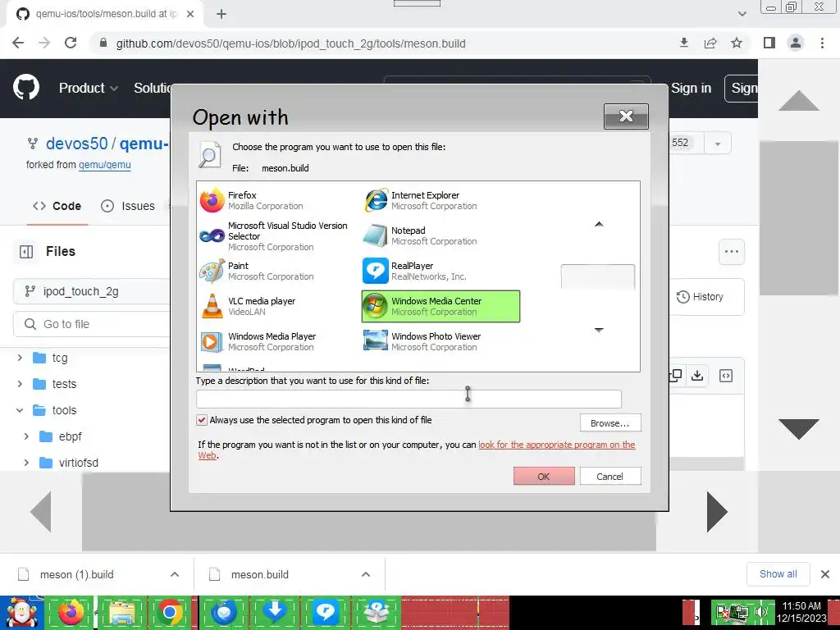
Task: Select Windows Media Center entry
Action: pos(441,307)
